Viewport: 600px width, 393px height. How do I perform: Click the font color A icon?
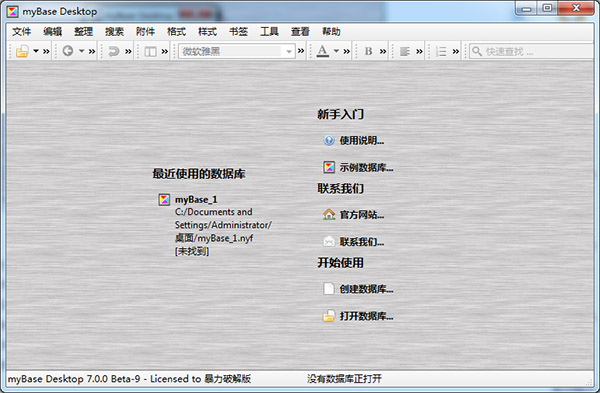tap(323, 51)
